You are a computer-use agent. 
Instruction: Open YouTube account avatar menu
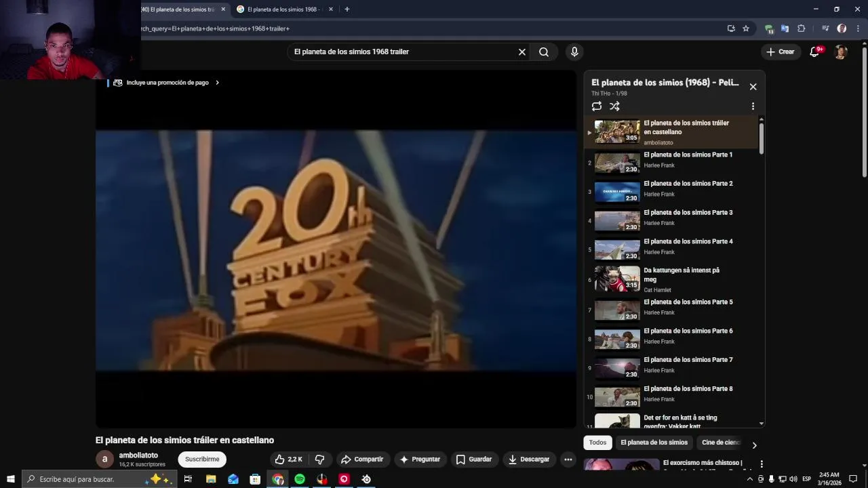tap(841, 52)
